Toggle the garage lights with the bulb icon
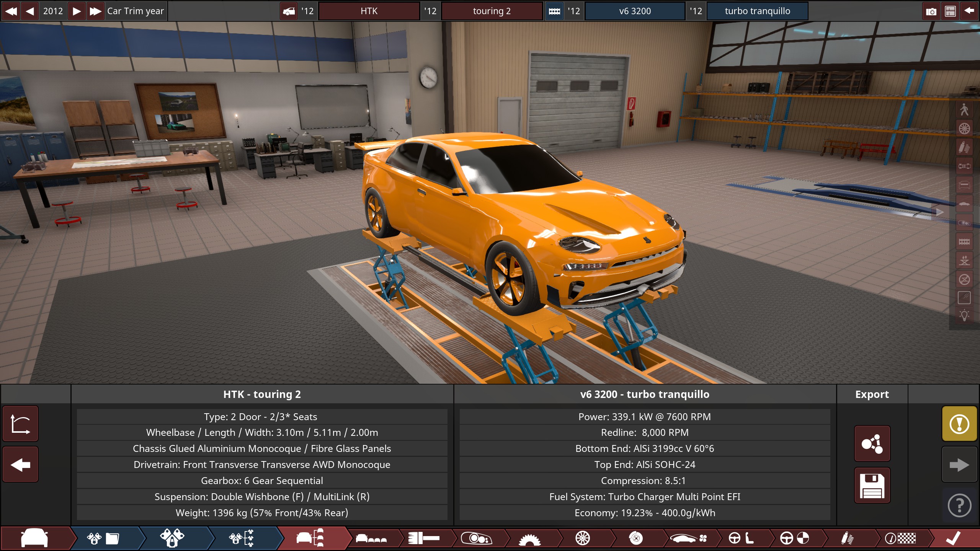The height and width of the screenshot is (551, 980). [x=964, y=316]
